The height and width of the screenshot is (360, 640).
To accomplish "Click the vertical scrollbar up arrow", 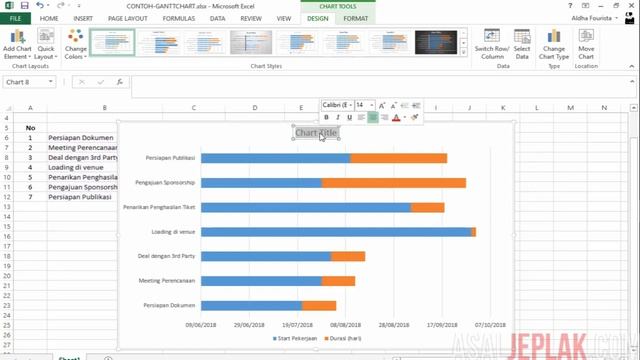I will click(x=633, y=108).
